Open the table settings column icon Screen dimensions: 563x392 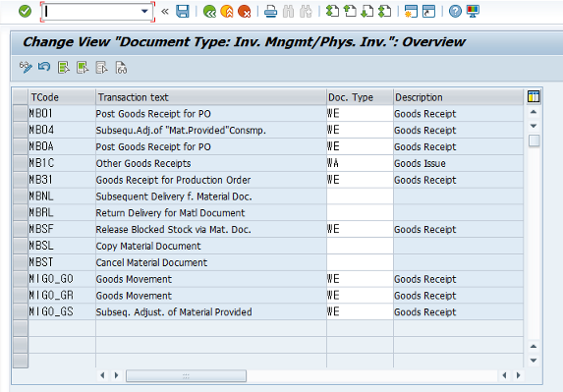[534, 96]
